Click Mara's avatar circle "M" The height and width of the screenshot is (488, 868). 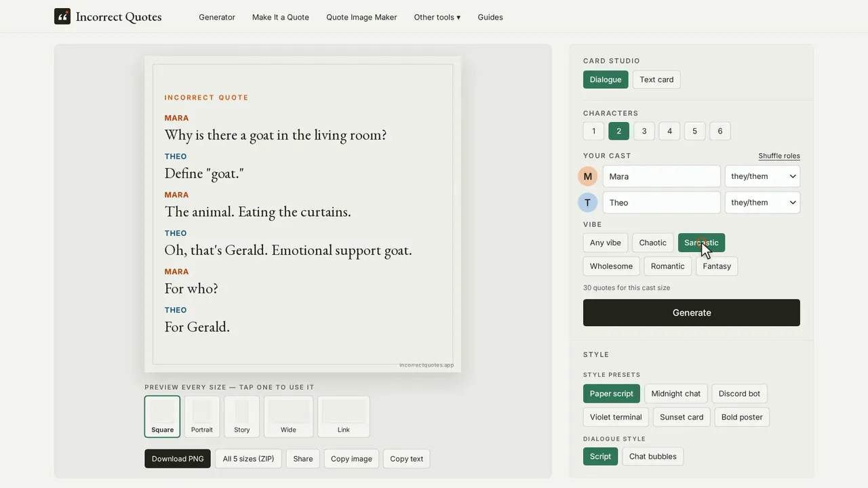pyautogui.click(x=588, y=176)
